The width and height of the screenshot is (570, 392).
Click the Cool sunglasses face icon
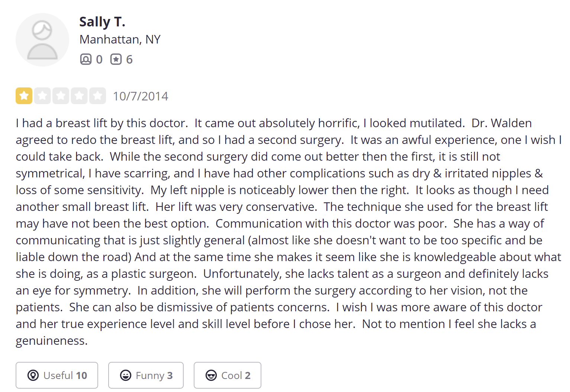[211, 375]
